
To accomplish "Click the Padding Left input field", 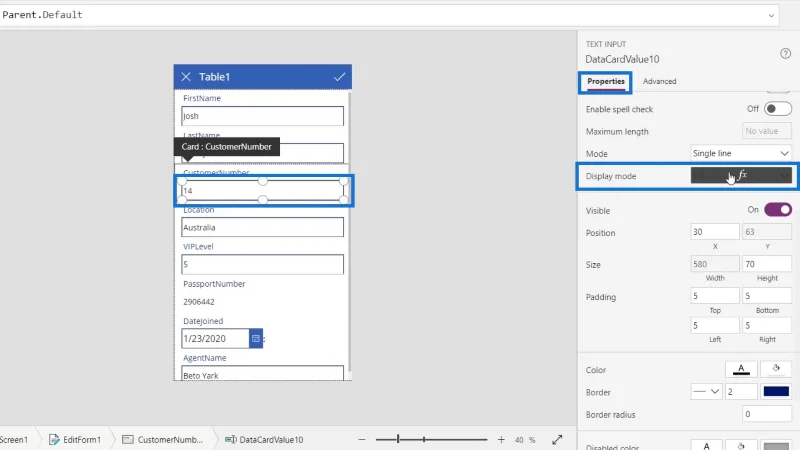I will [715, 326].
